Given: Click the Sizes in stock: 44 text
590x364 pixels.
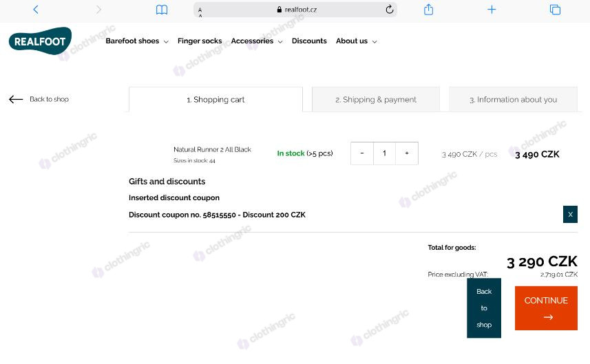Looking at the screenshot, I should [x=194, y=160].
